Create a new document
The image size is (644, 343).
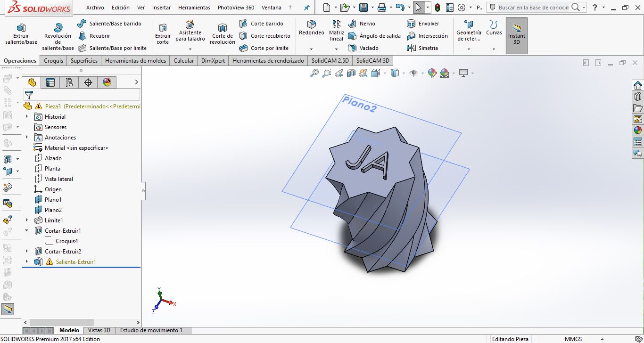(x=328, y=8)
